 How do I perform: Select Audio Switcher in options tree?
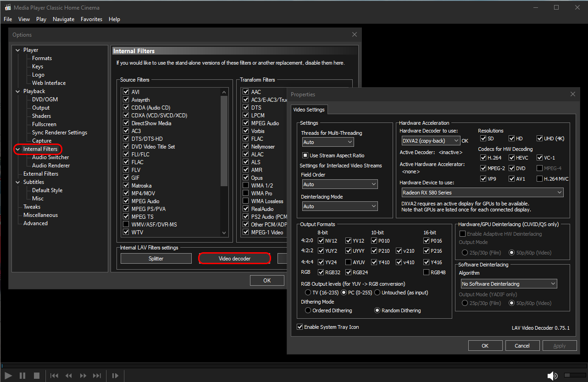tap(51, 157)
